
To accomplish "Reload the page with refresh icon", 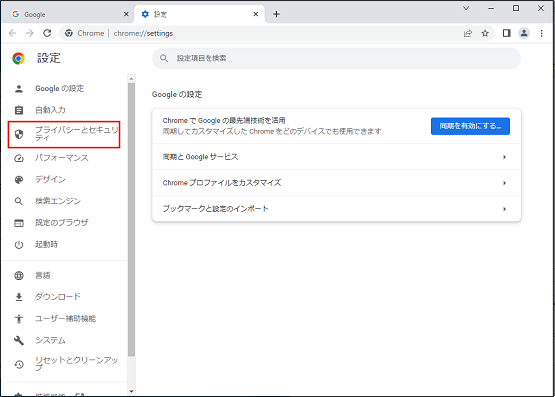I will point(47,33).
